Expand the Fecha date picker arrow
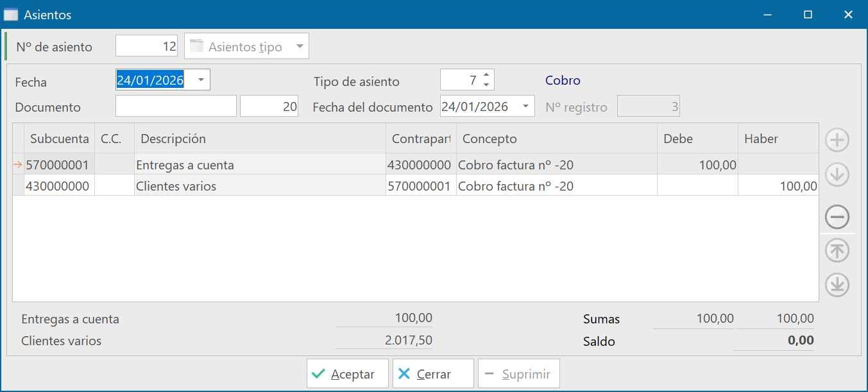The image size is (868, 392). tap(201, 80)
